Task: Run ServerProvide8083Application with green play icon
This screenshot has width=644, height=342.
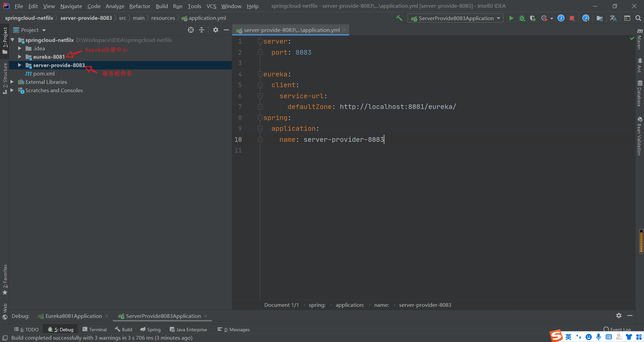Action: (511, 18)
